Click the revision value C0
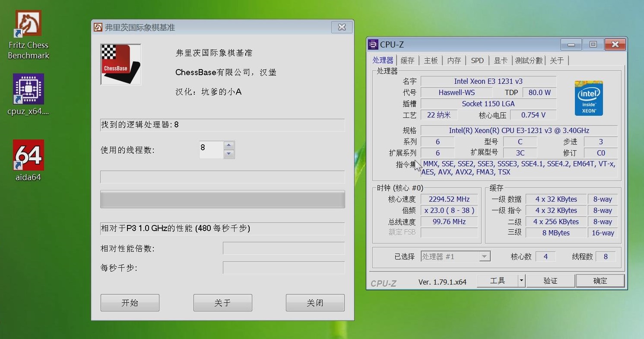Viewport: 644px width, 339px height. [601, 153]
